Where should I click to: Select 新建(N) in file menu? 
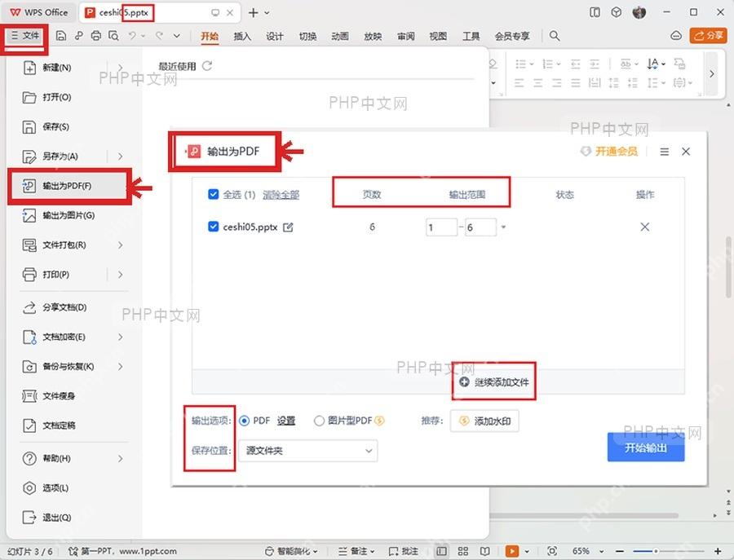(57, 68)
